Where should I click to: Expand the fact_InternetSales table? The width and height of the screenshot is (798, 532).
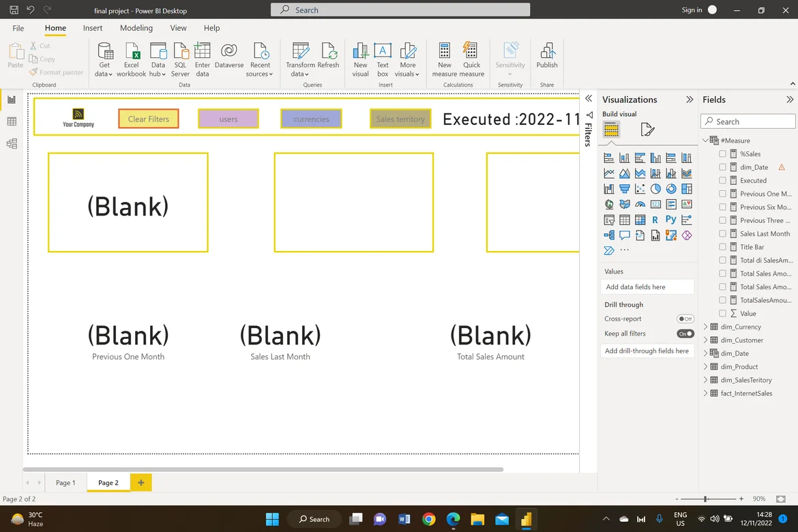(706, 394)
